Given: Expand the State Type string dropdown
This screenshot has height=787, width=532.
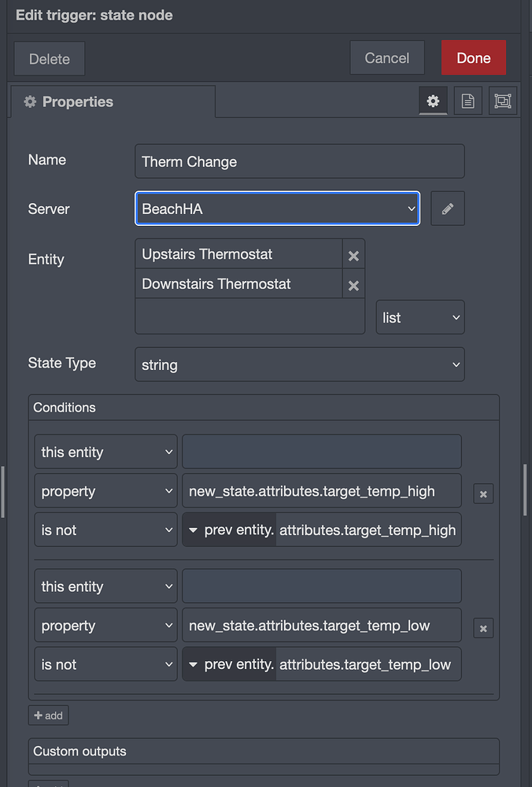Looking at the screenshot, I should [x=300, y=364].
